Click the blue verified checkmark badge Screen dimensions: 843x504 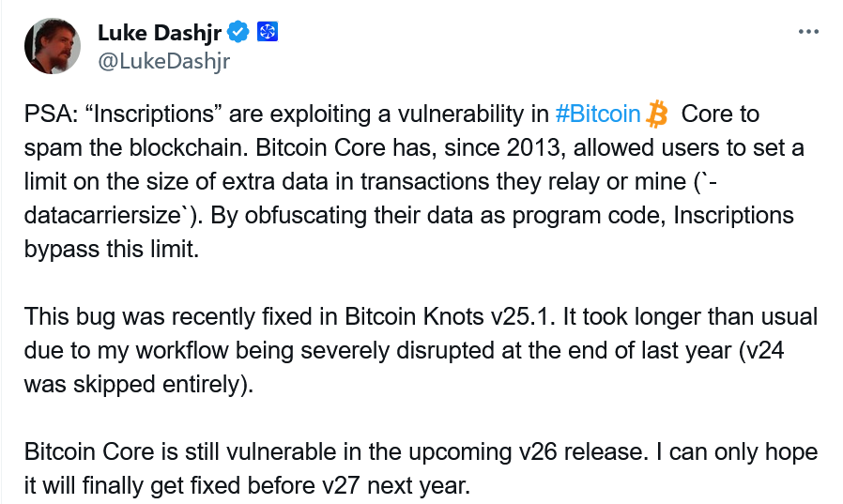tap(238, 32)
